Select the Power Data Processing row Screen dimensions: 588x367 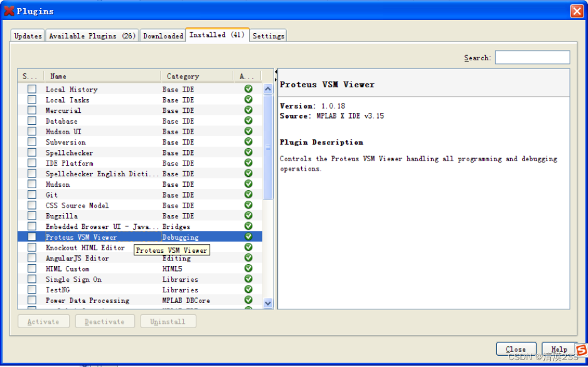click(x=140, y=301)
